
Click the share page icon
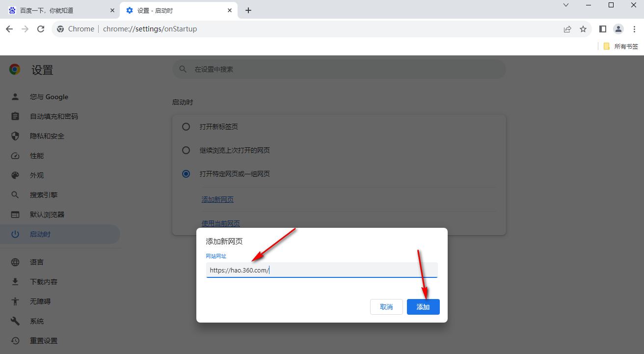(x=567, y=29)
